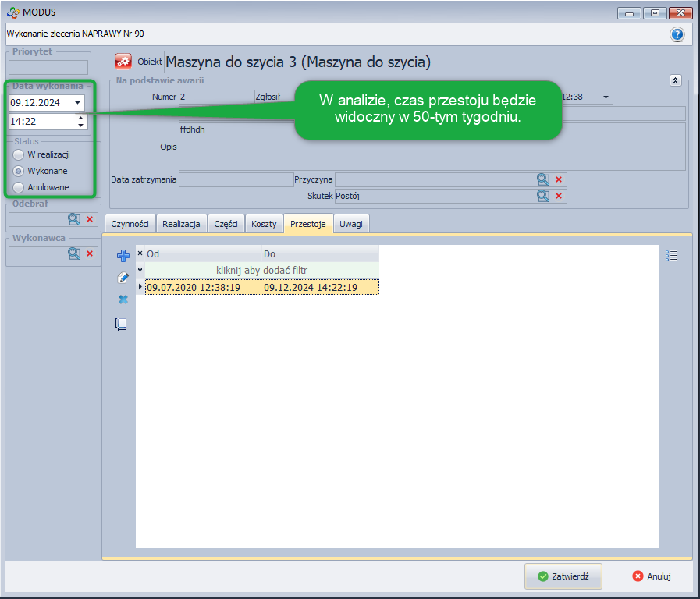The width and height of the screenshot is (700, 599).
Task: Select the W realizacji status
Action: click(x=19, y=154)
